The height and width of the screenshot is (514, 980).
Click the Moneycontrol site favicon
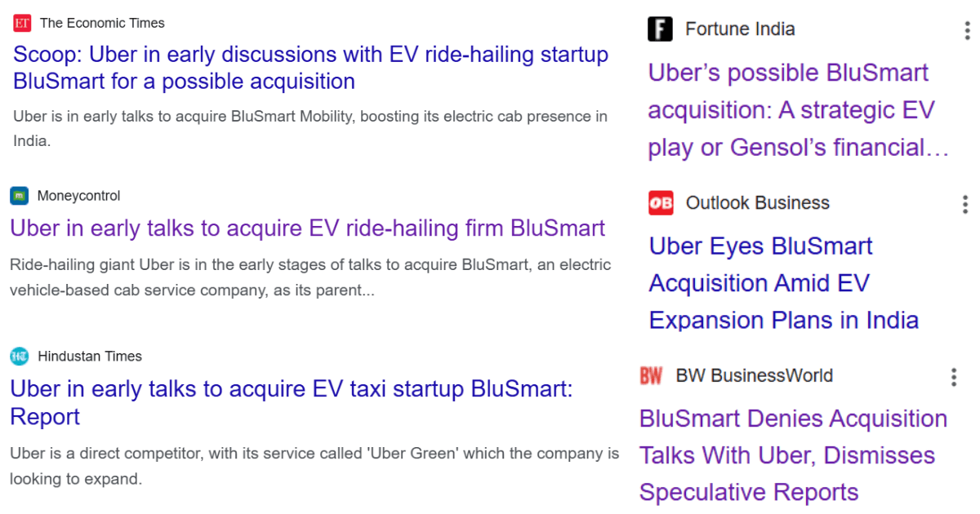coord(19,196)
